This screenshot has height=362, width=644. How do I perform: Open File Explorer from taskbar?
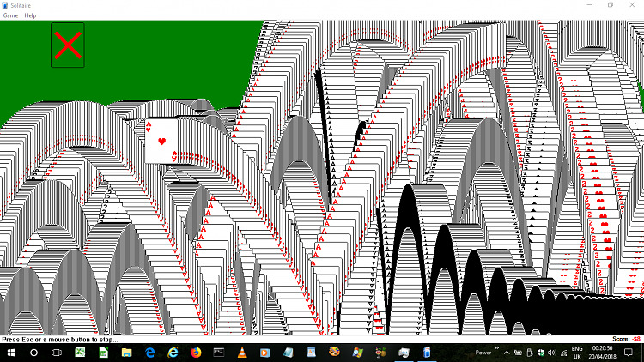pyautogui.click(x=126, y=353)
